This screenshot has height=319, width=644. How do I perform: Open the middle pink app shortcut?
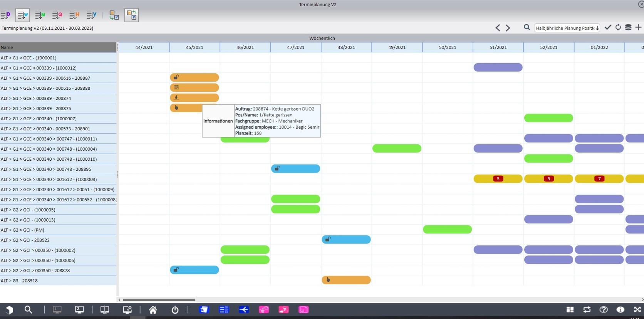coord(284,309)
